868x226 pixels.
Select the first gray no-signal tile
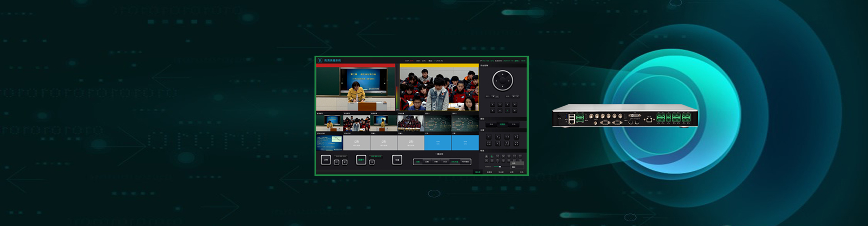[x=356, y=143]
